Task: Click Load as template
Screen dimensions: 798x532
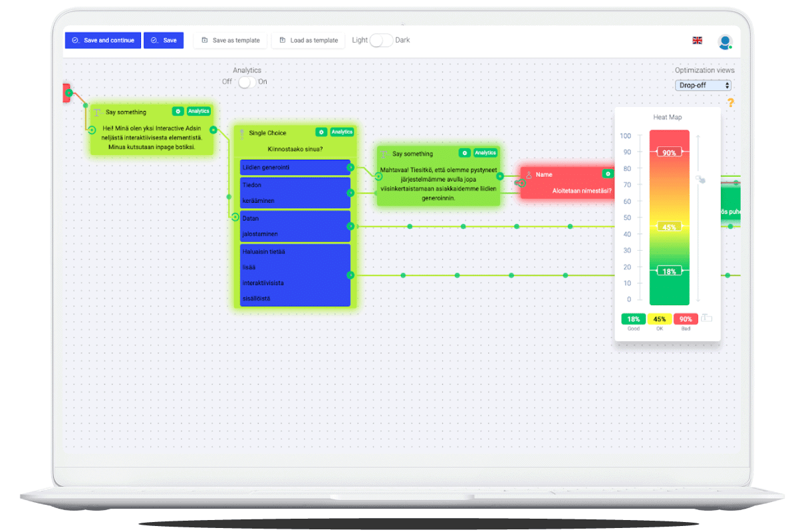Action: tap(309, 41)
